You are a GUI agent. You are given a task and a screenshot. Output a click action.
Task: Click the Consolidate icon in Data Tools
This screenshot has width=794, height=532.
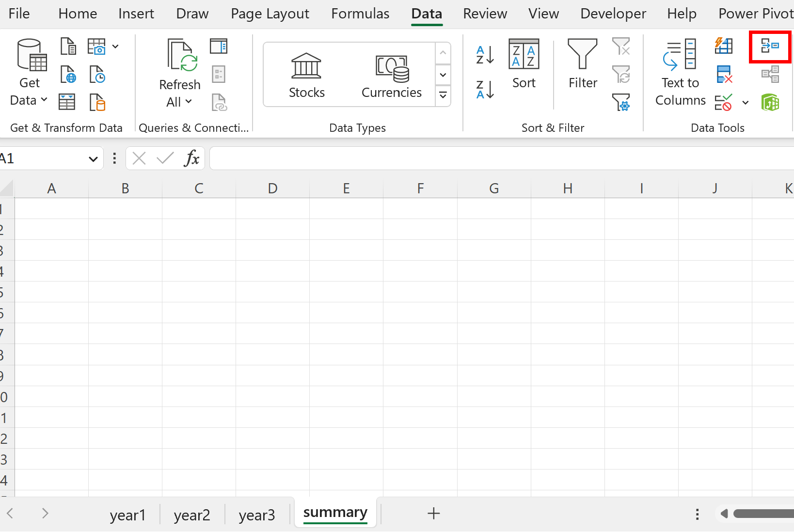770,47
